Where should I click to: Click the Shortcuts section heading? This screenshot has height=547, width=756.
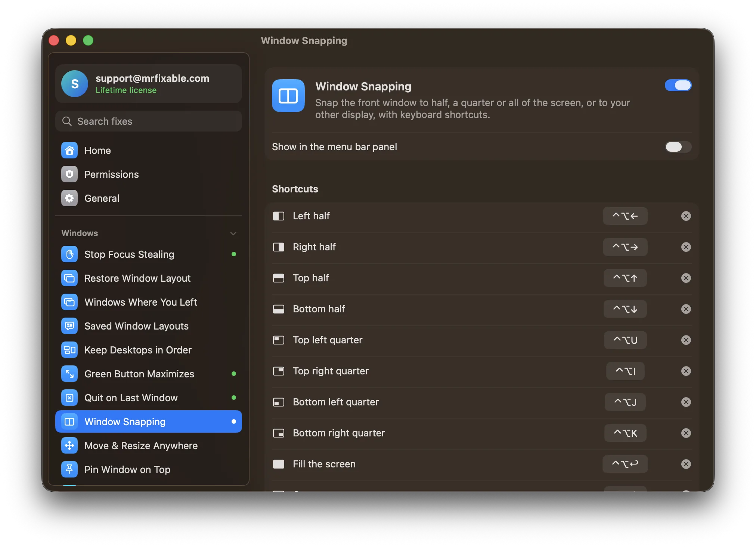pos(295,189)
